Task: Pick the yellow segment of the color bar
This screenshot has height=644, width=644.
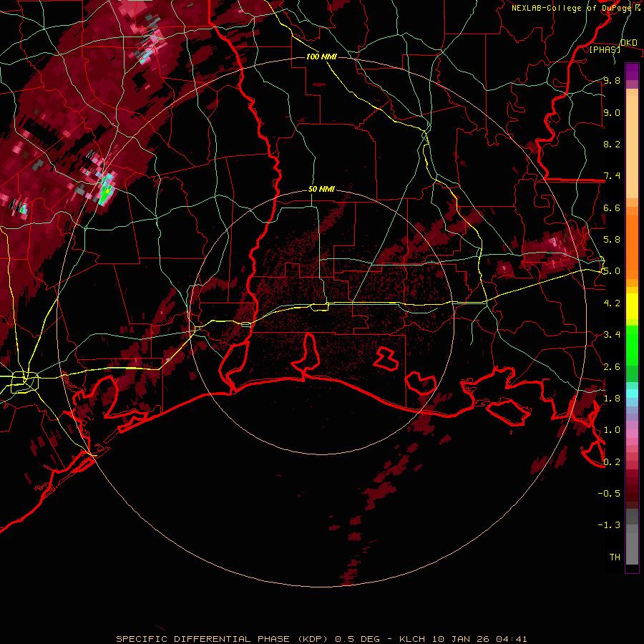Action: tap(632, 306)
